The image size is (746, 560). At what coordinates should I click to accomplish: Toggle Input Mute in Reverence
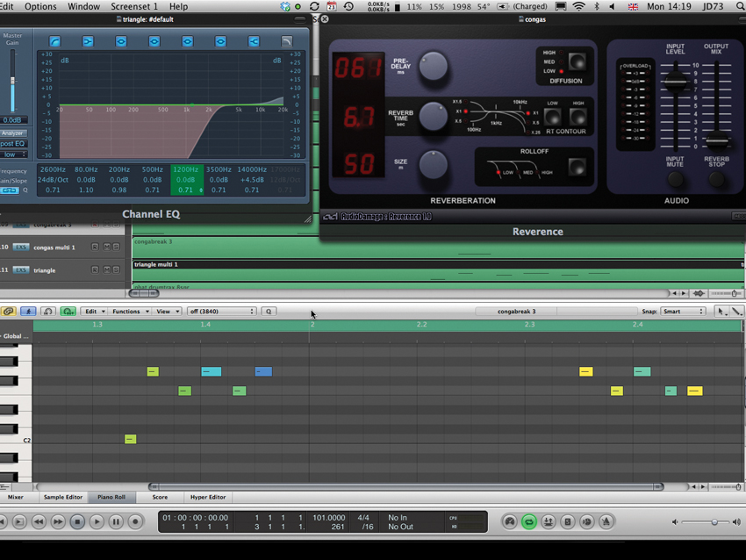675,179
